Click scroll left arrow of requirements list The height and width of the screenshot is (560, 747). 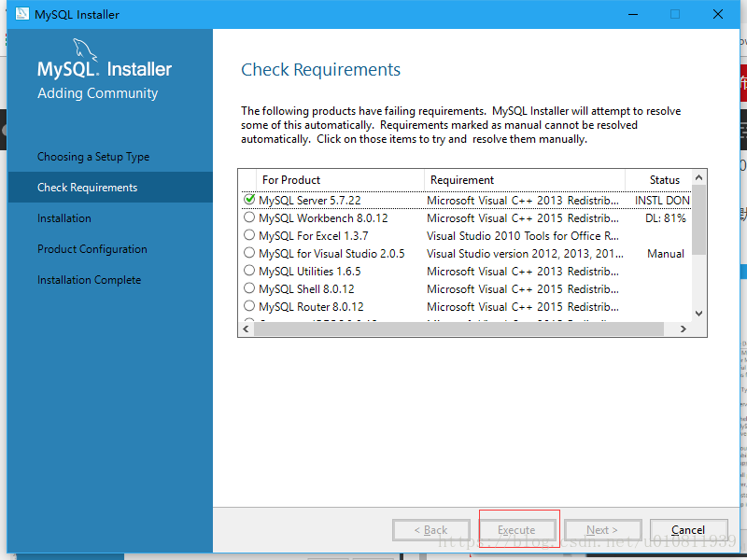tap(246, 329)
